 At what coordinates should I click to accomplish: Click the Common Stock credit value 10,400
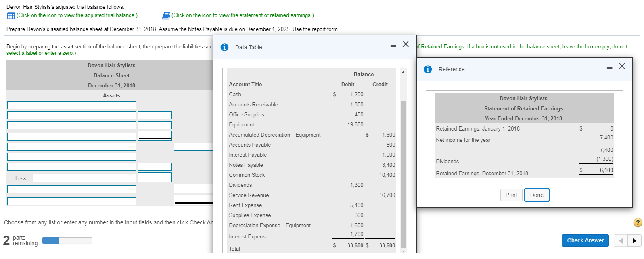[x=387, y=175]
